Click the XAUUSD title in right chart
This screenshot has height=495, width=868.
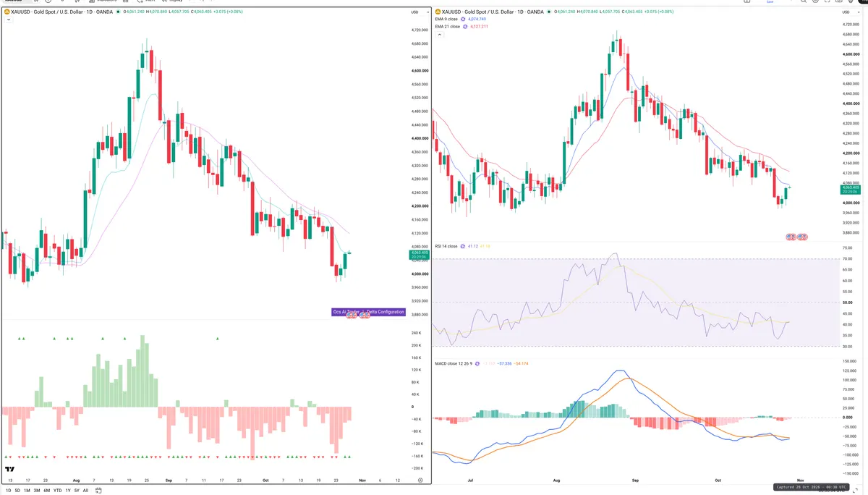pyautogui.click(x=494, y=12)
